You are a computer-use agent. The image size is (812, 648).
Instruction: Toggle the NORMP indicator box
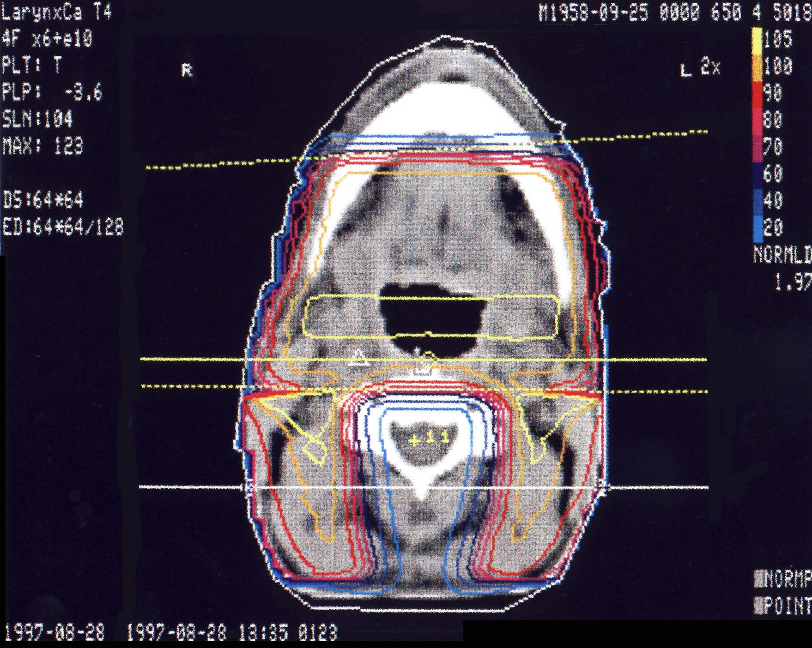tap(757, 578)
